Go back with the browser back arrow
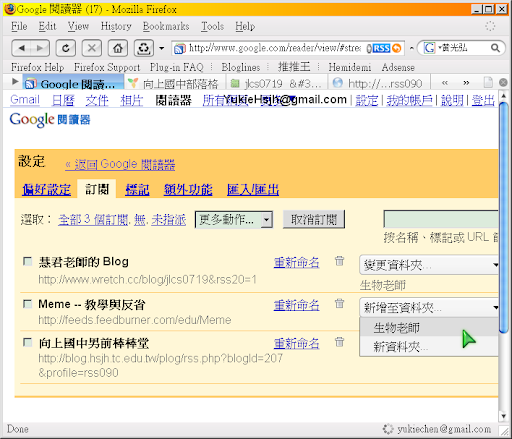 [x=22, y=48]
